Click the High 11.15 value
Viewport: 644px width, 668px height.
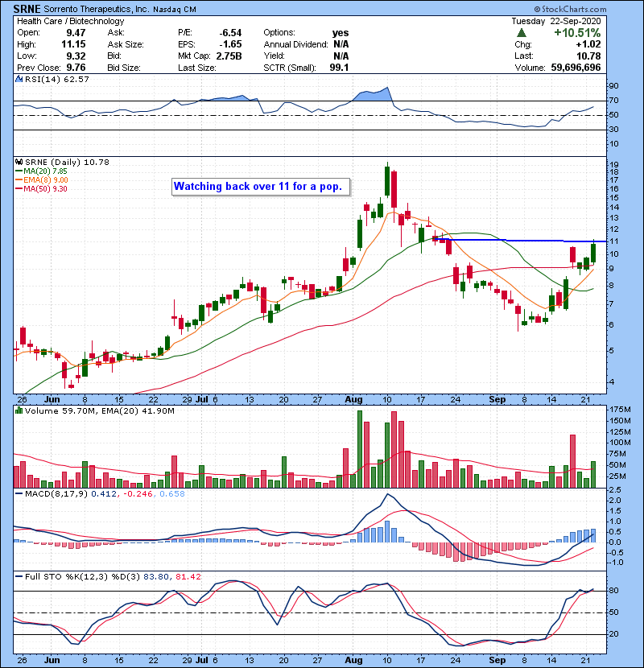click(73, 44)
